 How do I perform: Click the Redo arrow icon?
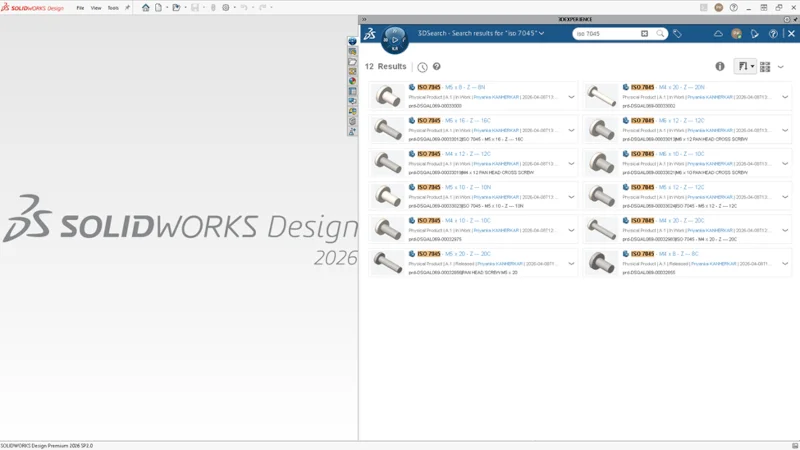pyautogui.click(x=262, y=8)
